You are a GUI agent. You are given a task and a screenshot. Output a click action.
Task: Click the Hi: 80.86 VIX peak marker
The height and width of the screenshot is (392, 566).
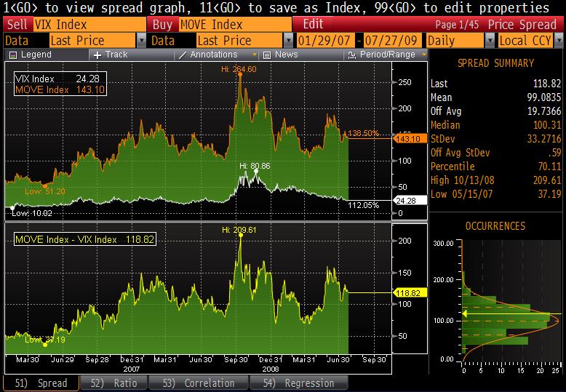(256, 172)
